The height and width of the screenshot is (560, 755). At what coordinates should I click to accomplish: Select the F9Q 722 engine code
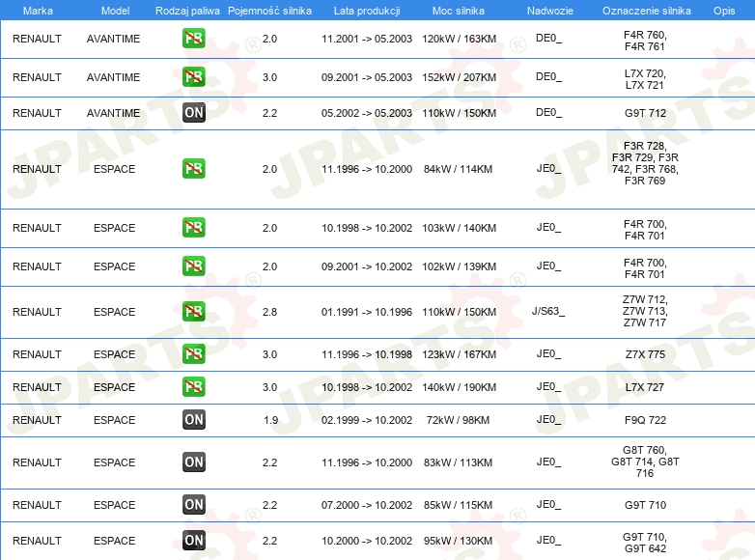[x=645, y=420]
